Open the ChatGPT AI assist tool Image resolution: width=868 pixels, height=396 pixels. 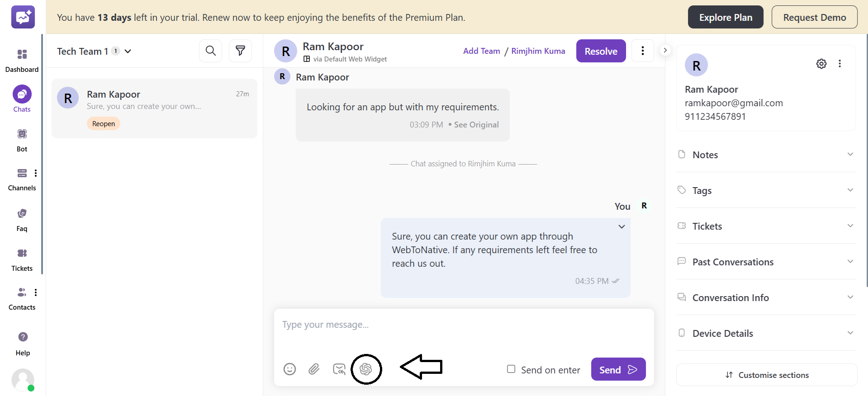click(x=366, y=369)
